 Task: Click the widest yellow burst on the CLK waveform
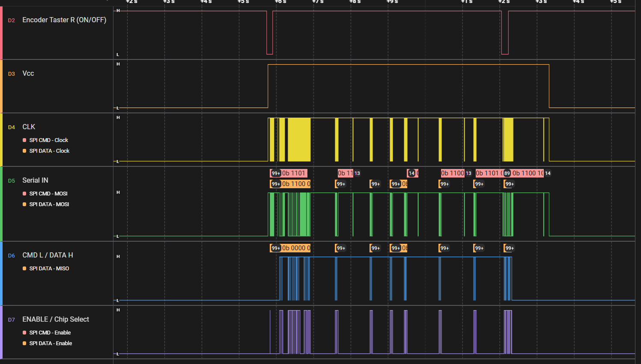[x=299, y=139]
